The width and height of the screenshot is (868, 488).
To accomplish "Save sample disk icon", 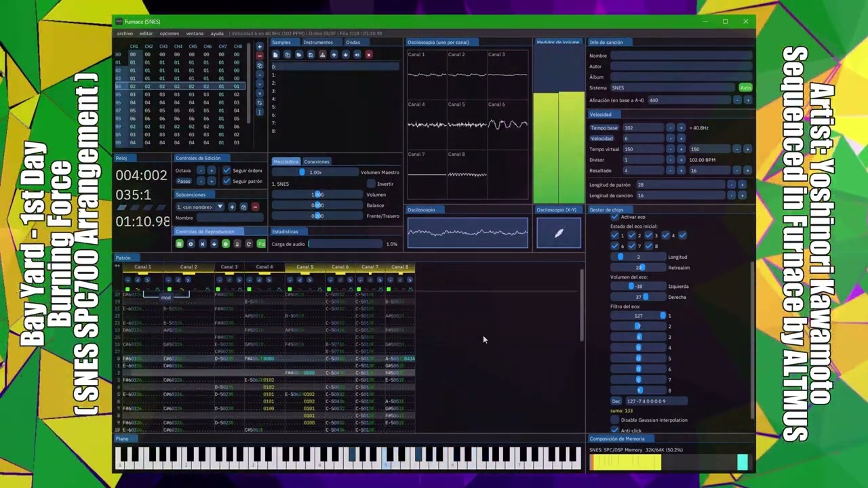I will (311, 55).
